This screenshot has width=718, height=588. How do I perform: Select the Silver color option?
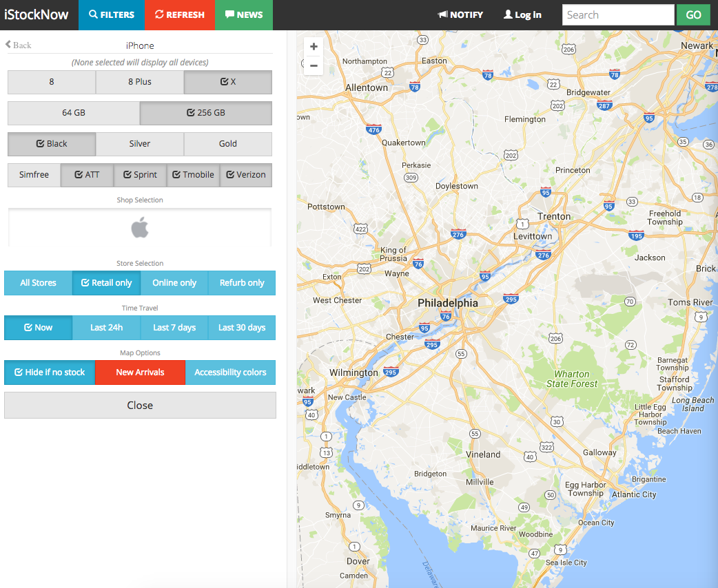point(140,144)
